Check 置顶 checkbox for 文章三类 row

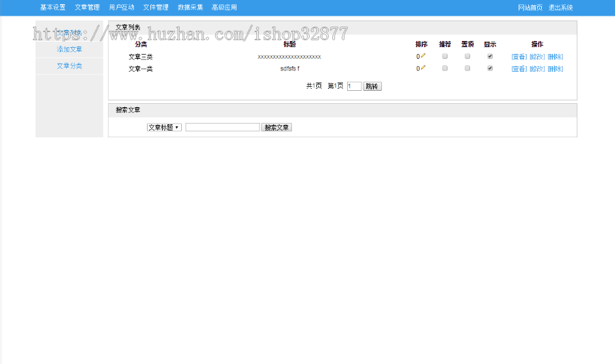(x=467, y=57)
